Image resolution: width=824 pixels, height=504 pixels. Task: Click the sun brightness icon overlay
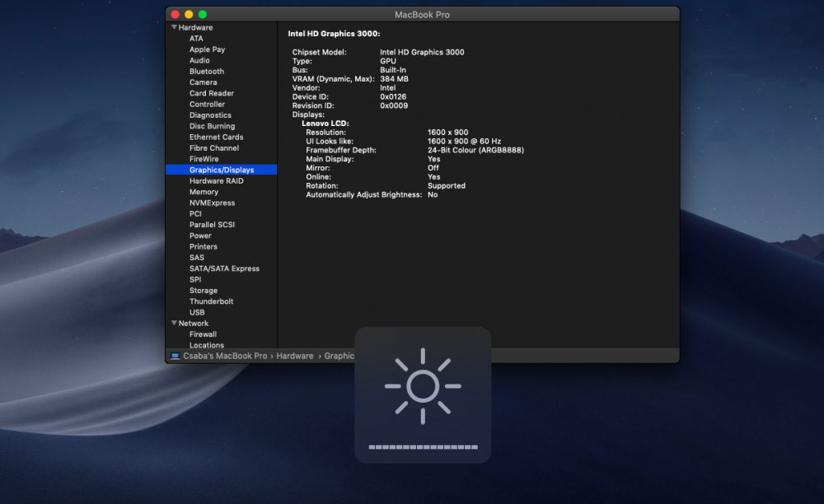click(423, 386)
